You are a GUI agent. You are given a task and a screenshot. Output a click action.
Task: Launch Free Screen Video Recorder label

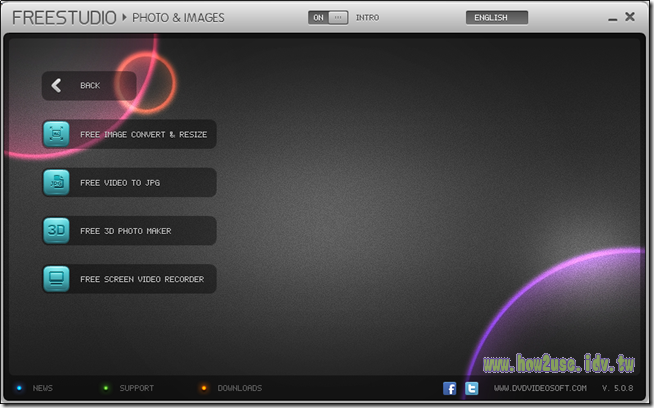tap(142, 279)
